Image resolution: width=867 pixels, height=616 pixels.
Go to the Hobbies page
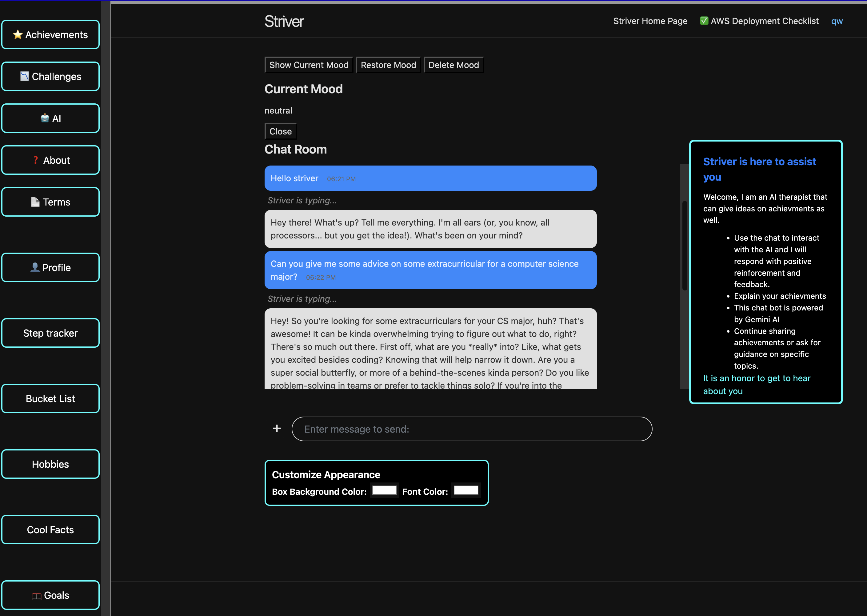pyautogui.click(x=50, y=464)
